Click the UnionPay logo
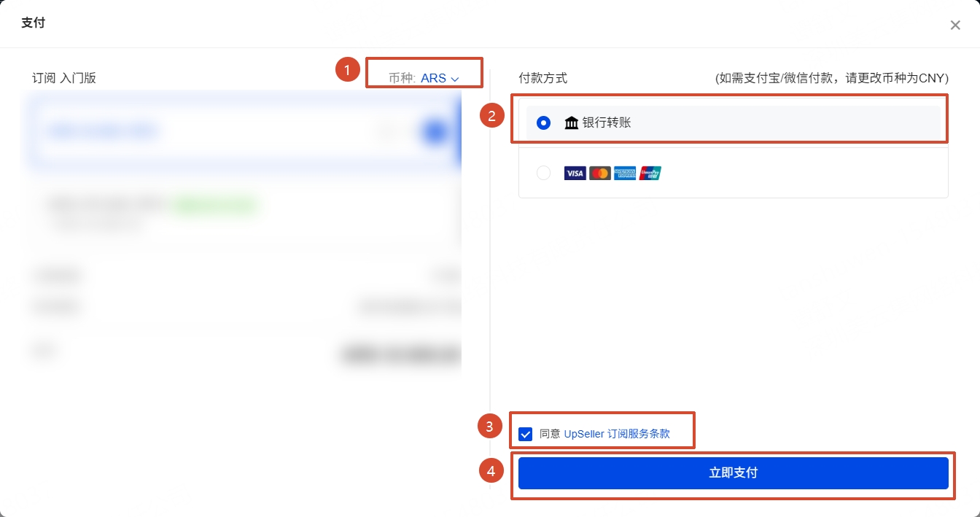The image size is (980, 517). coord(650,173)
